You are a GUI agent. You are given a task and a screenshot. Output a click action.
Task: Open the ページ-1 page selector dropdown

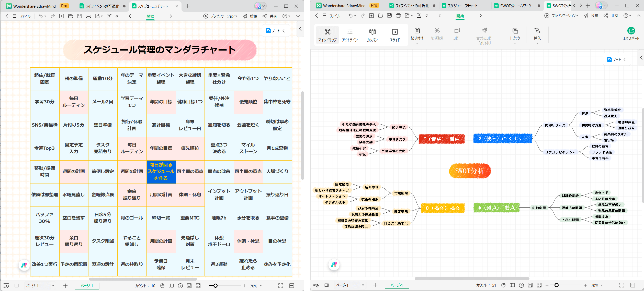pyautogui.click(x=363, y=285)
